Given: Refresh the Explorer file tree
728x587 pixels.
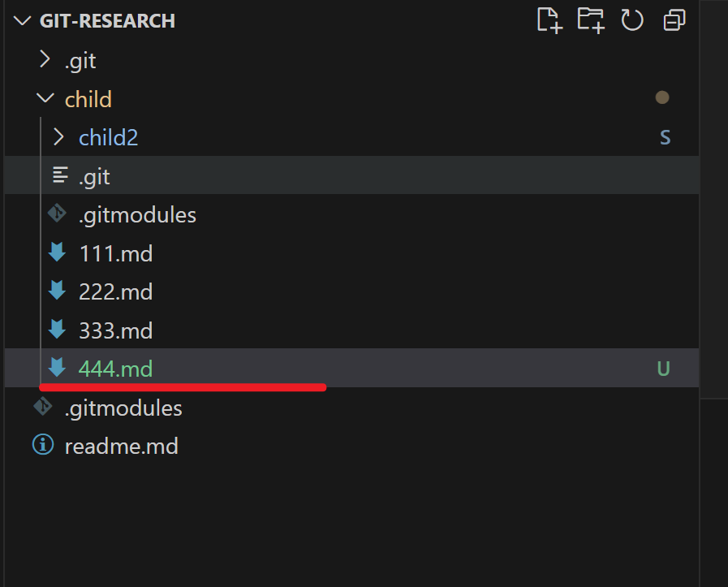Looking at the screenshot, I should (x=632, y=20).
